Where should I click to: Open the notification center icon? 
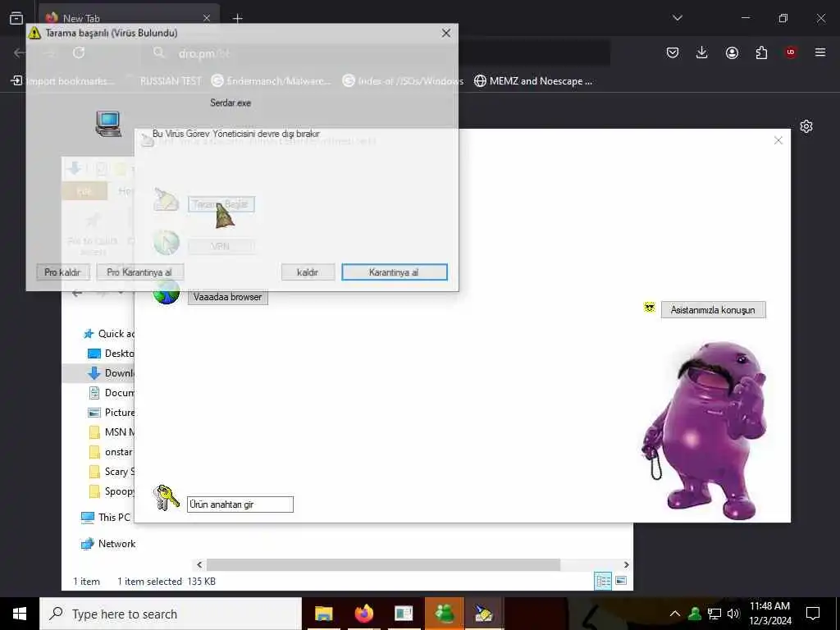pyautogui.click(x=813, y=614)
